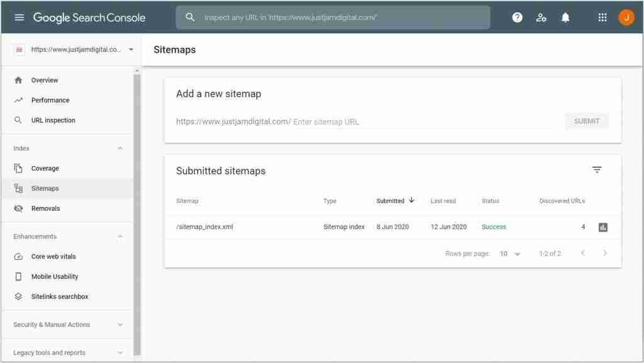
Task: Click the search magnifier icon in URL bar
Action: tap(190, 17)
